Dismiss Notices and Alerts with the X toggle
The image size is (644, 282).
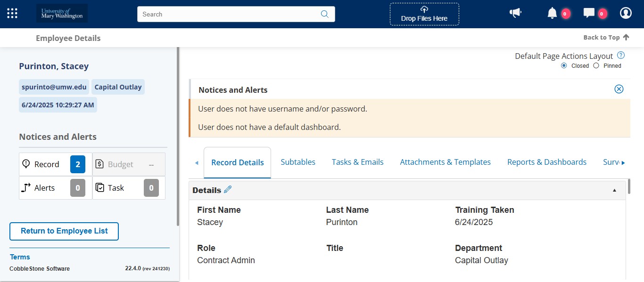(619, 89)
